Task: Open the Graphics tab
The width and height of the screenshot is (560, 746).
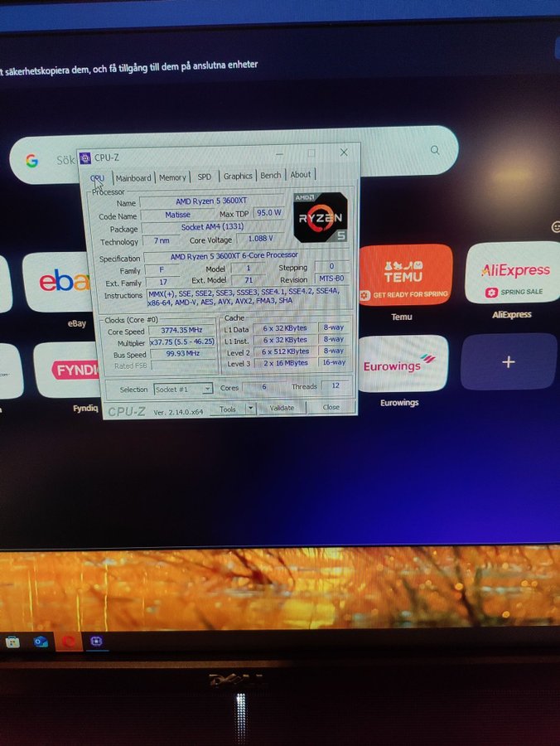Action: pos(238,176)
